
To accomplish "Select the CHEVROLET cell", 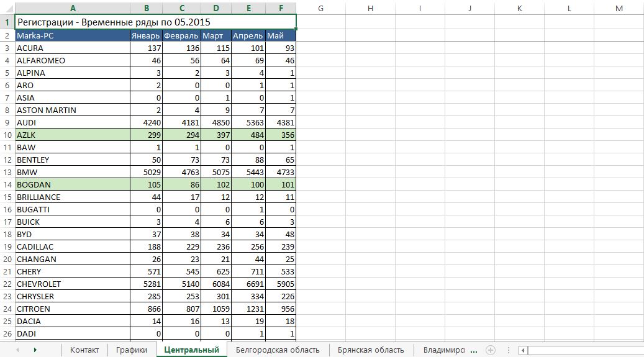I will pos(73,284).
